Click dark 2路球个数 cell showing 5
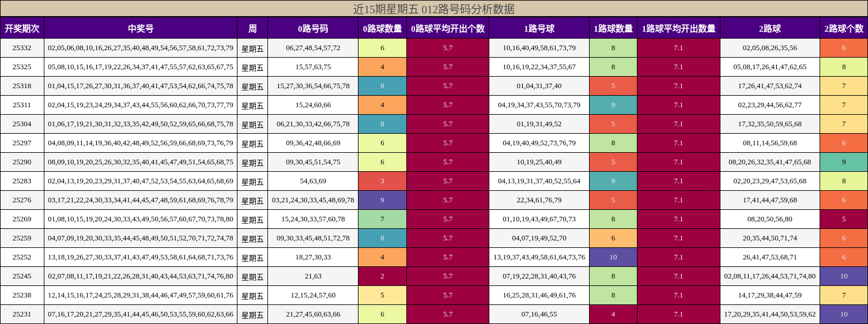 pos(844,219)
